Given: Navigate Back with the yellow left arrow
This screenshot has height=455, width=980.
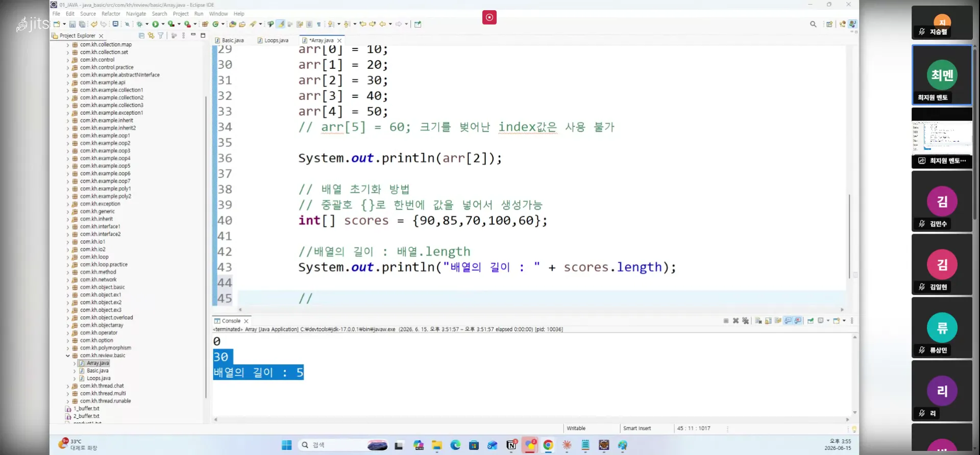Looking at the screenshot, I should pyautogui.click(x=382, y=24).
